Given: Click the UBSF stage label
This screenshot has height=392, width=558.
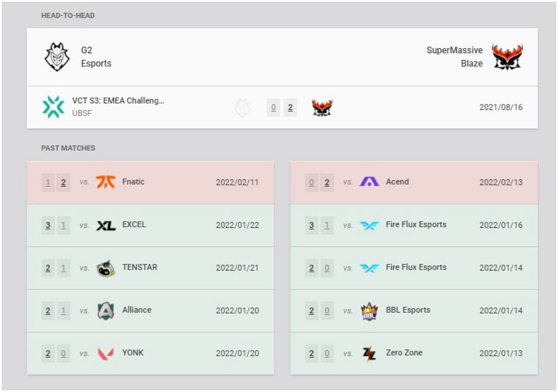Looking at the screenshot, I should click(x=82, y=113).
